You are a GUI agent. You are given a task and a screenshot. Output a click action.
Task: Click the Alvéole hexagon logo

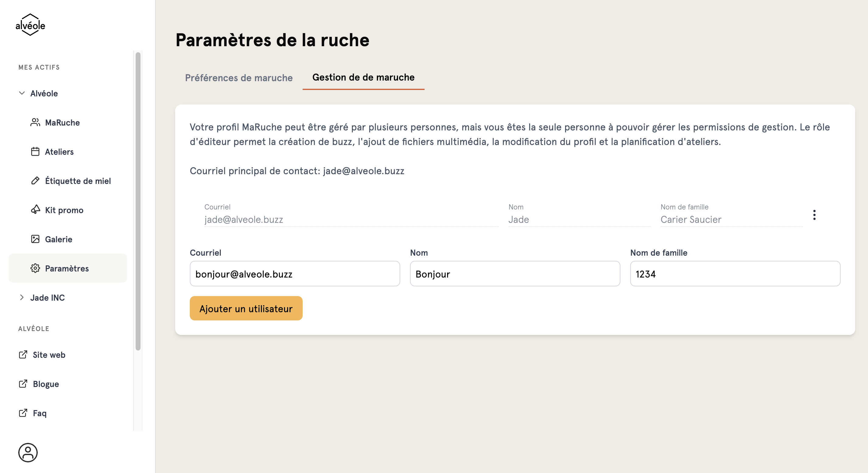30,25
